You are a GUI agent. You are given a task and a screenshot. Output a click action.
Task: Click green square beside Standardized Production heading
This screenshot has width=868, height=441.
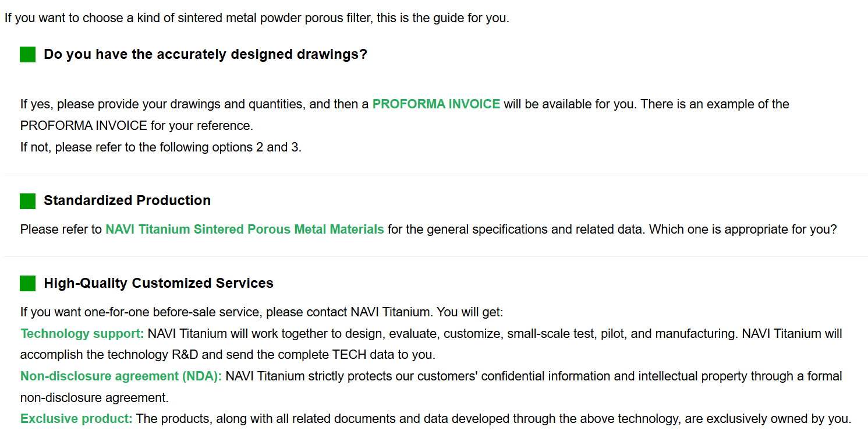(x=27, y=201)
